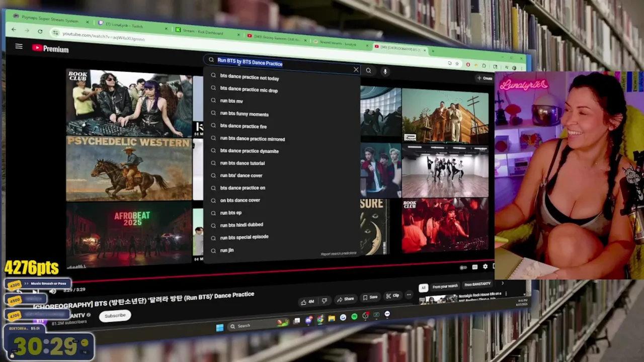Open Psychedelic Western video thumbnail
This screenshot has height=362, width=644.
pyautogui.click(x=129, y=169)
